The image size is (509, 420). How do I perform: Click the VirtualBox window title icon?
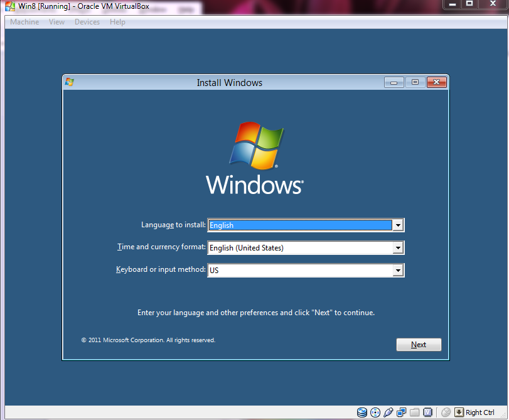(10, 6)
